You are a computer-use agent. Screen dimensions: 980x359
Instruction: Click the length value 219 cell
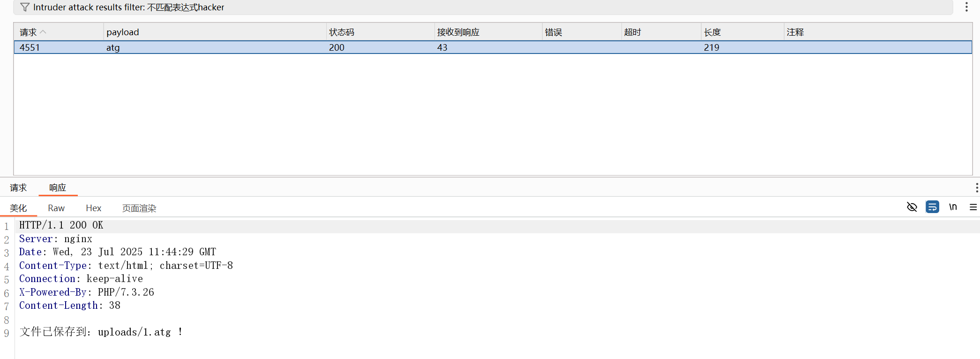[x=711, y=47]
